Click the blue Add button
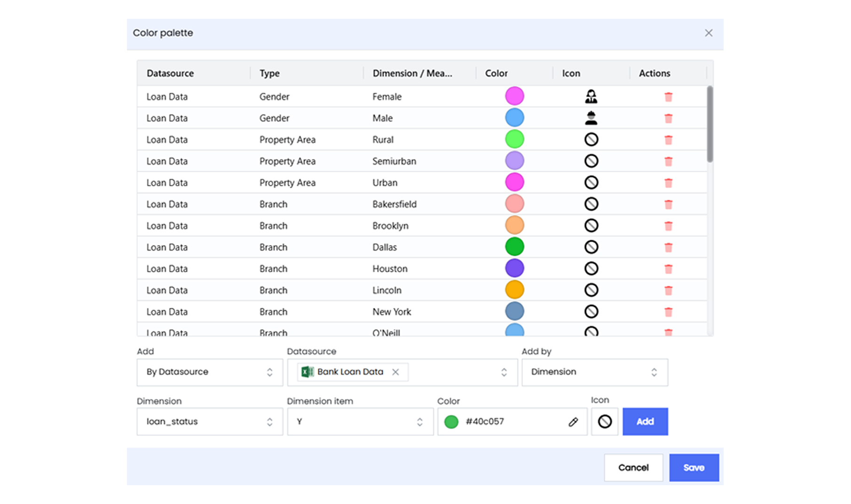Screen dimensions: 851x504 pos(645,422)
